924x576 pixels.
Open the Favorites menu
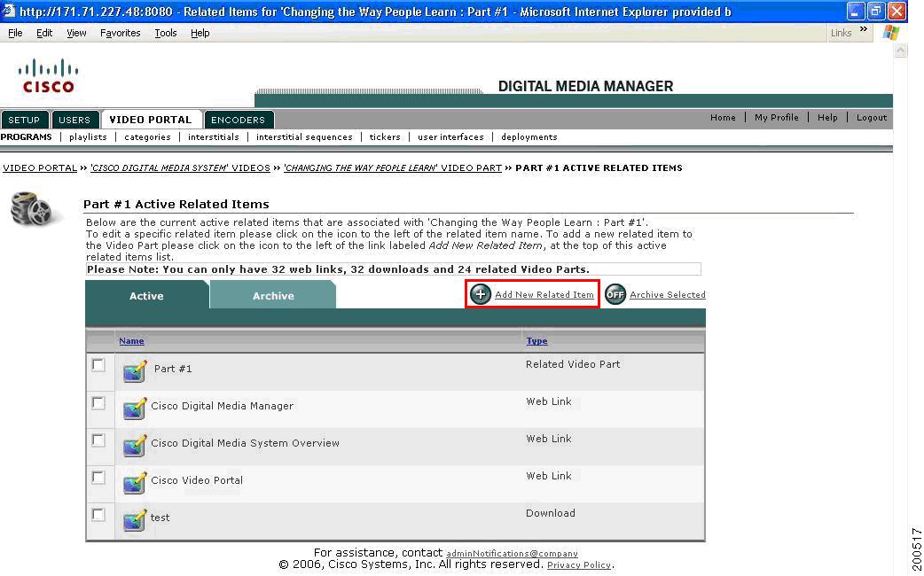(122, 33)
